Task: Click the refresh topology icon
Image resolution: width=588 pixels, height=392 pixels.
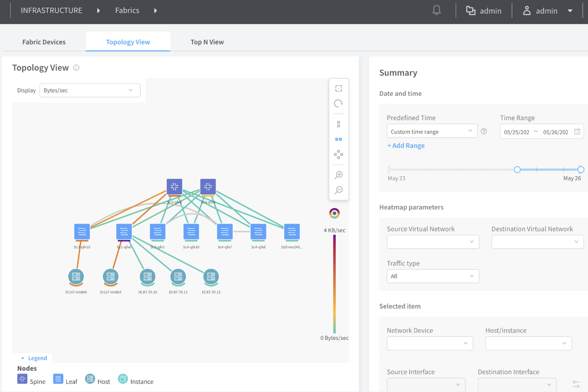Action: click(338, 103)
